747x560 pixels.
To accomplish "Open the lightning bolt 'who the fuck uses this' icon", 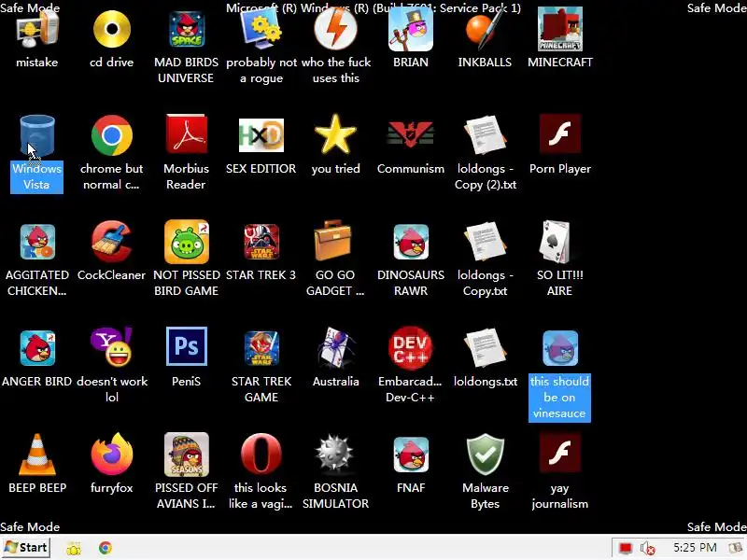I will 336,30.
